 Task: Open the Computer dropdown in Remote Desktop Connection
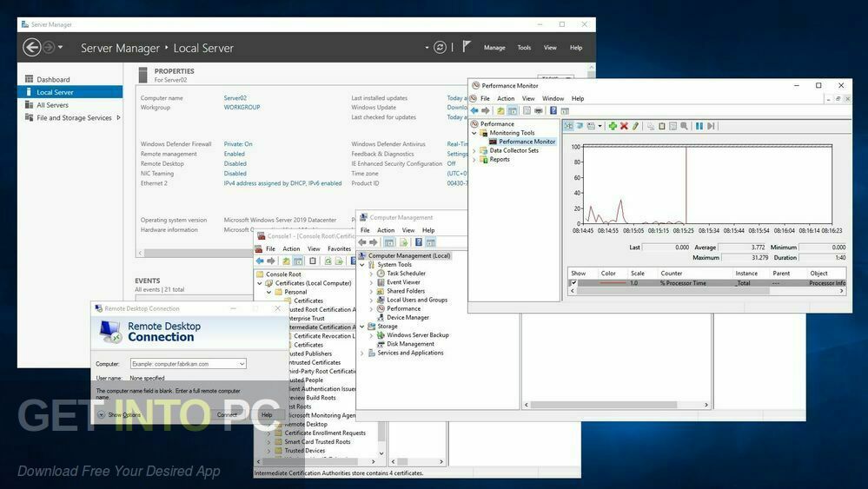pyautogui.click(x=242, y=364)
